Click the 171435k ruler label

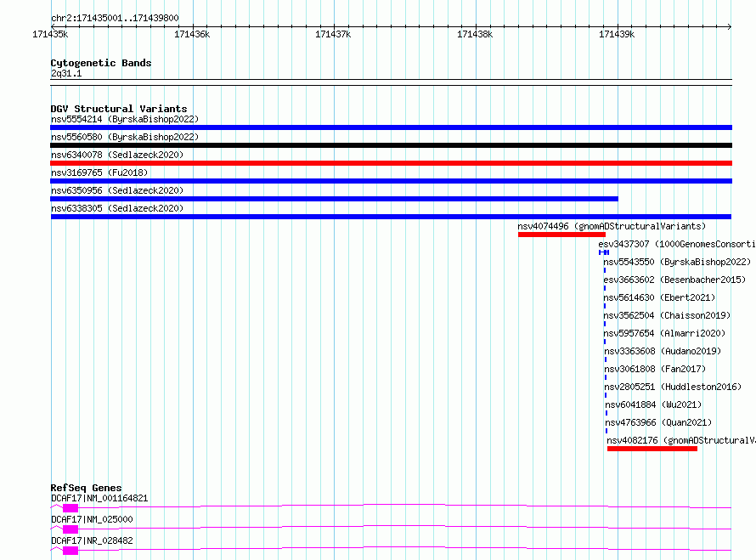click(x=50, y=34)
